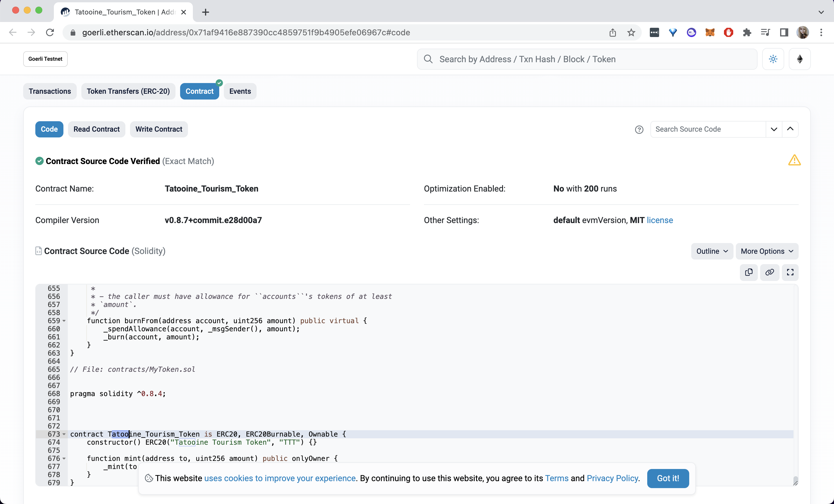The width and height of the screenshot is (834, 504).
Task: Collapse the code fold at line 673
Action: [x=64, y=434]
